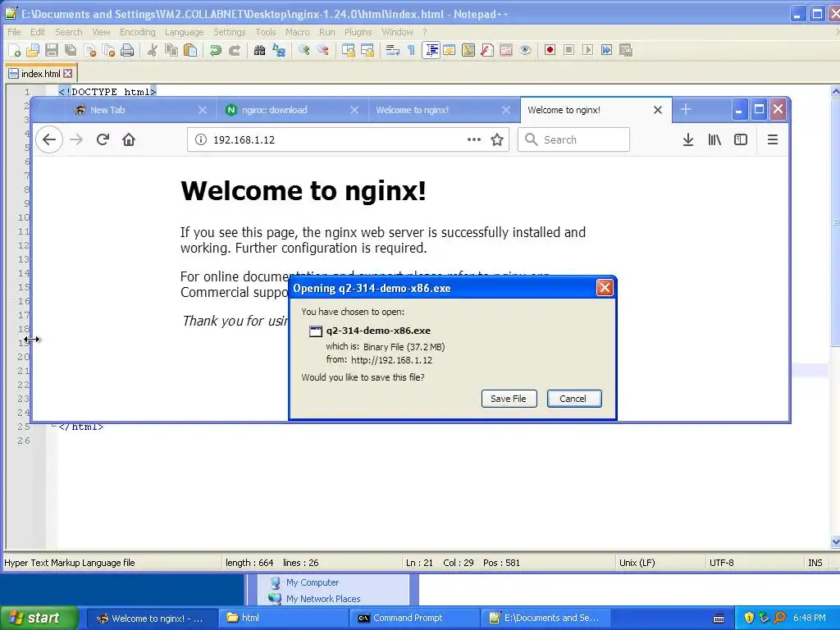Click the browser Search input box
The height and width of the screenshot is (630, 840).
tap(573, 139)
